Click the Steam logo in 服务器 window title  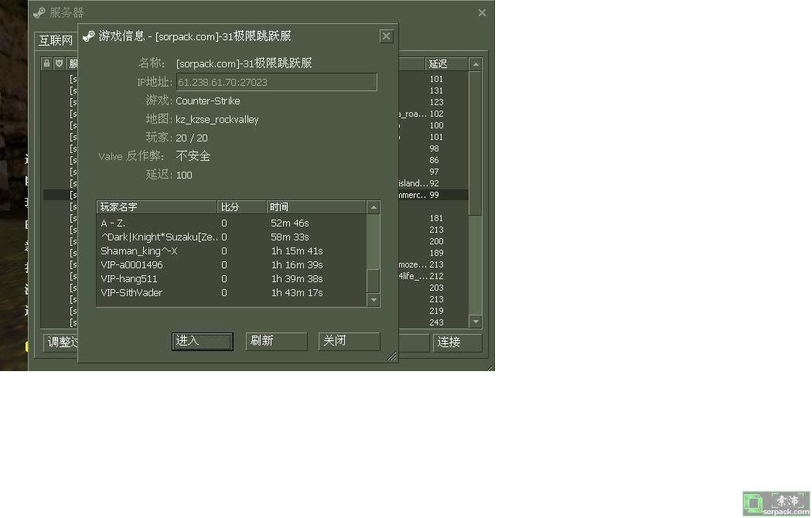39,12
